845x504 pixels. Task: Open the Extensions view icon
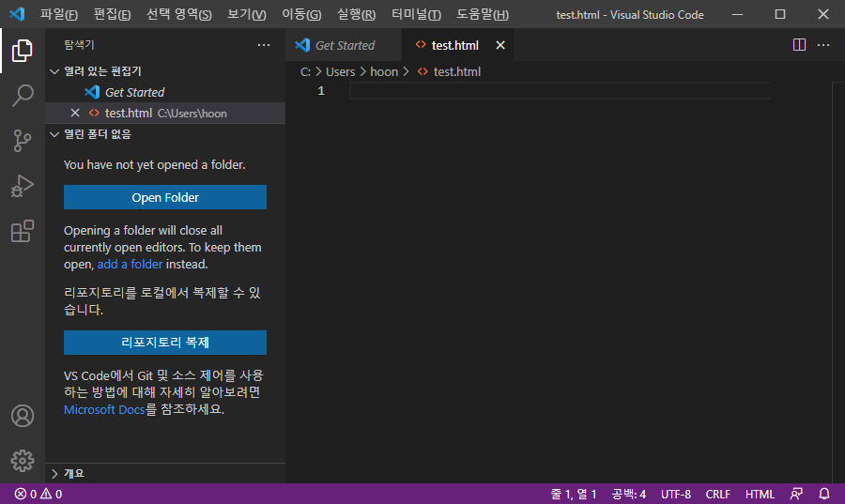click(23, 231)
